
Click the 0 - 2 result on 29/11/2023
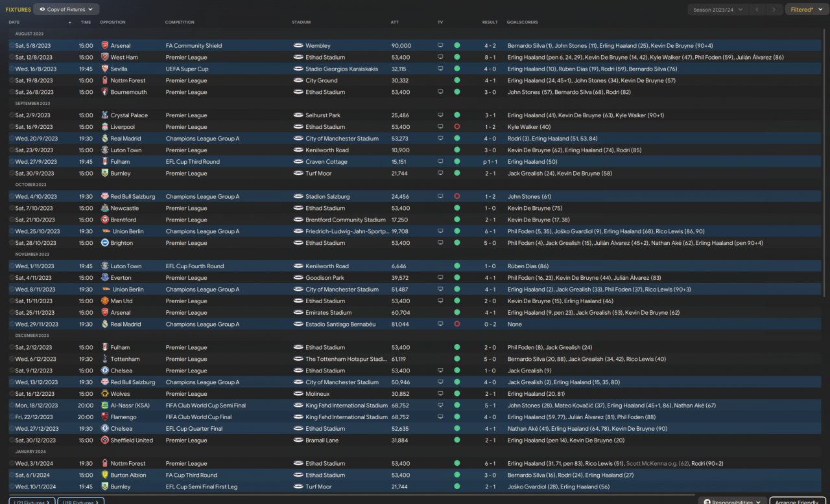coord(490,325)
